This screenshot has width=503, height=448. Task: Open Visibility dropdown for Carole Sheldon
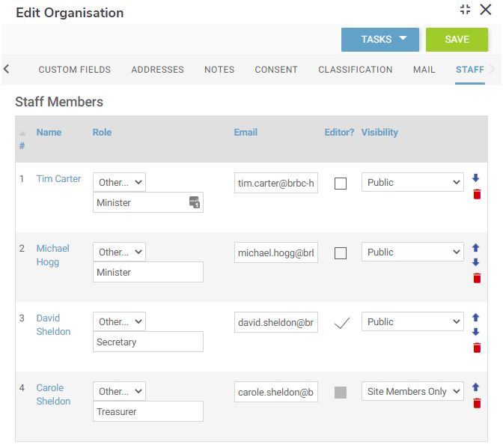(412, 391)
